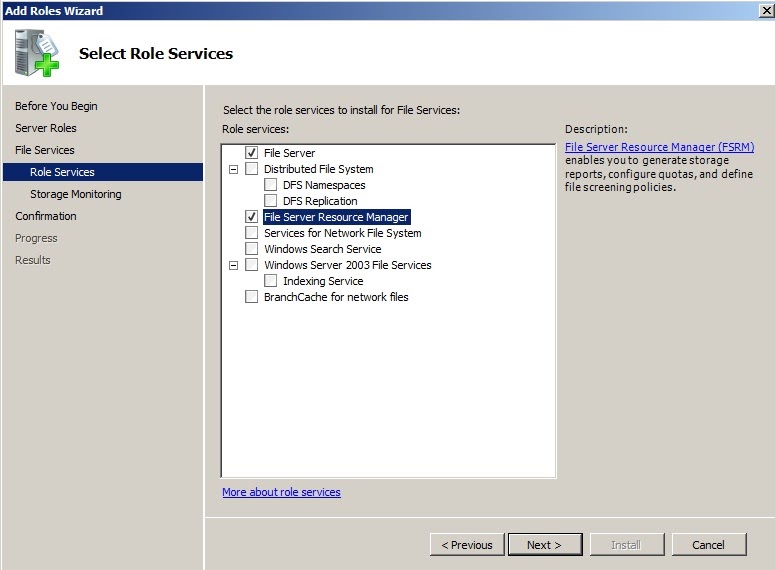This screenshot has width=775, height=570.
Task: Collapse the Distributed File System node
Action: click(x=233, y=169)
